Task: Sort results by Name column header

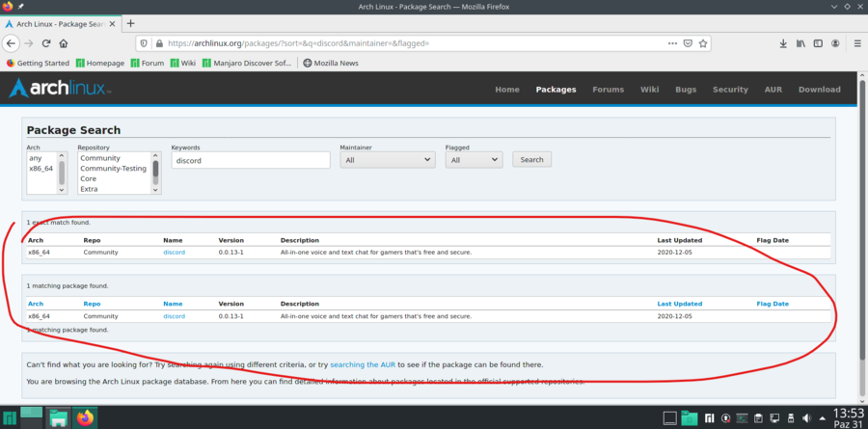Action: coord(173,304)
